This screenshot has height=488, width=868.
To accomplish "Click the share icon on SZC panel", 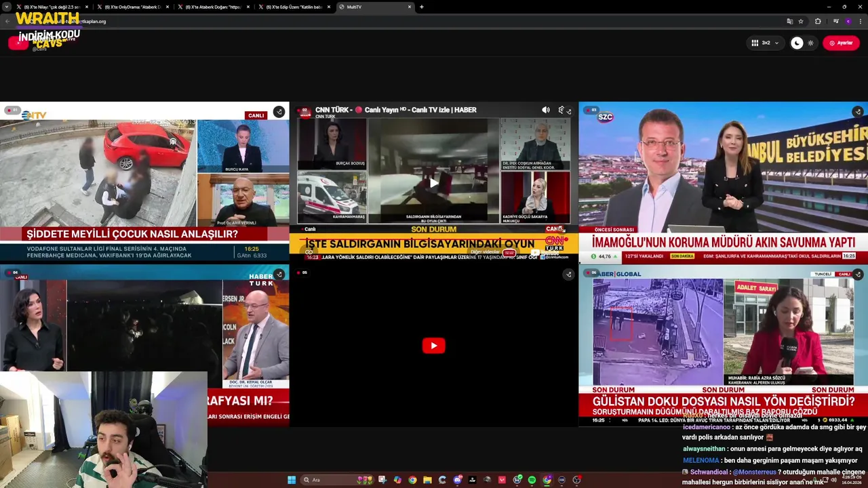I will (x=858, y=112).
